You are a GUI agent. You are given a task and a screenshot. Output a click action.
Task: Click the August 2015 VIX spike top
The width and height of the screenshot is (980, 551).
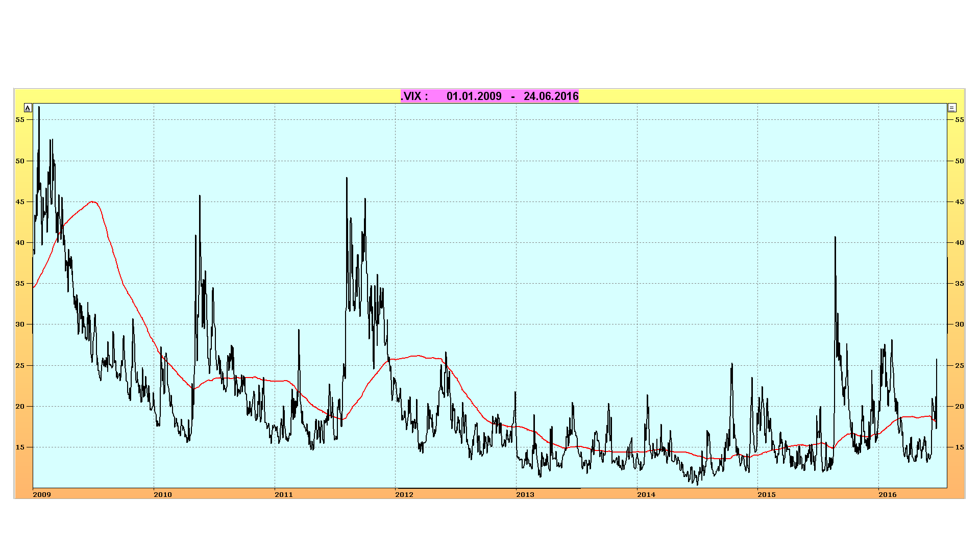(835, 238)
